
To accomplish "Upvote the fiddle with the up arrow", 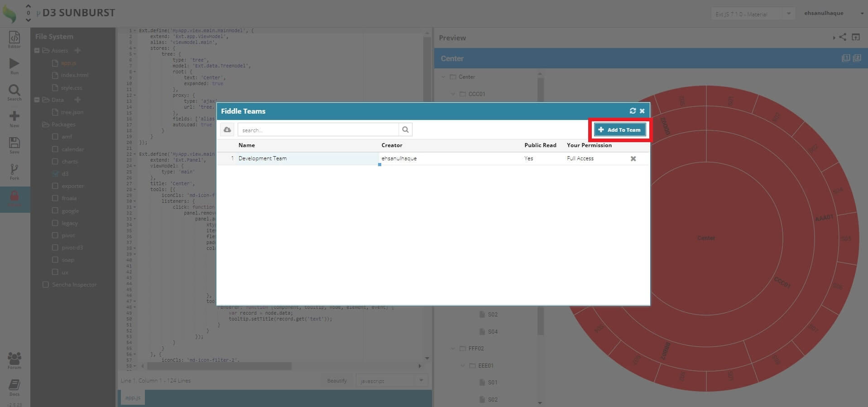I will (x=29, y=6).
